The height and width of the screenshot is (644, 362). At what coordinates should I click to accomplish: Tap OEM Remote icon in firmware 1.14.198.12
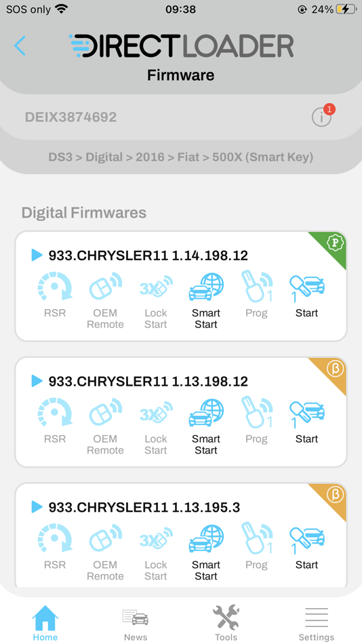(x=105, y=286)
